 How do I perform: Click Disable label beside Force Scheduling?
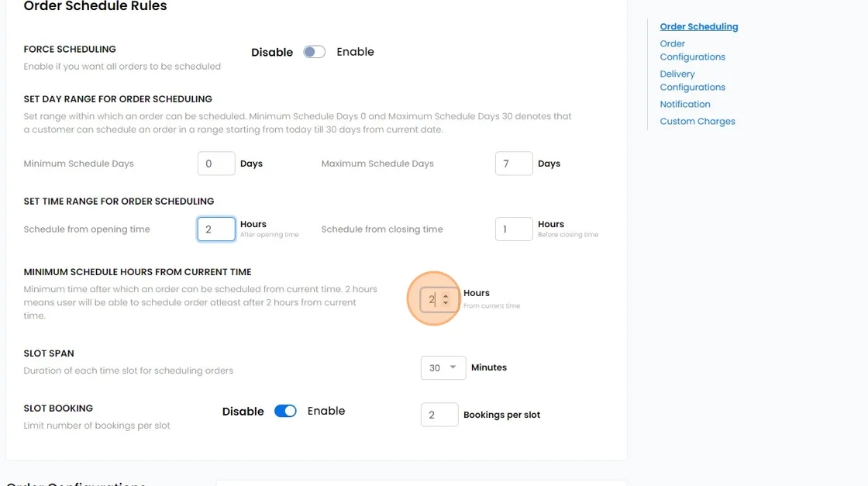[272, 52]
